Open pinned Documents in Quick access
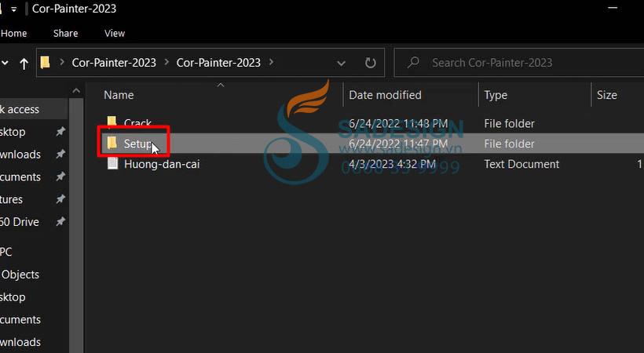644x353 pixels. [20, 177]
